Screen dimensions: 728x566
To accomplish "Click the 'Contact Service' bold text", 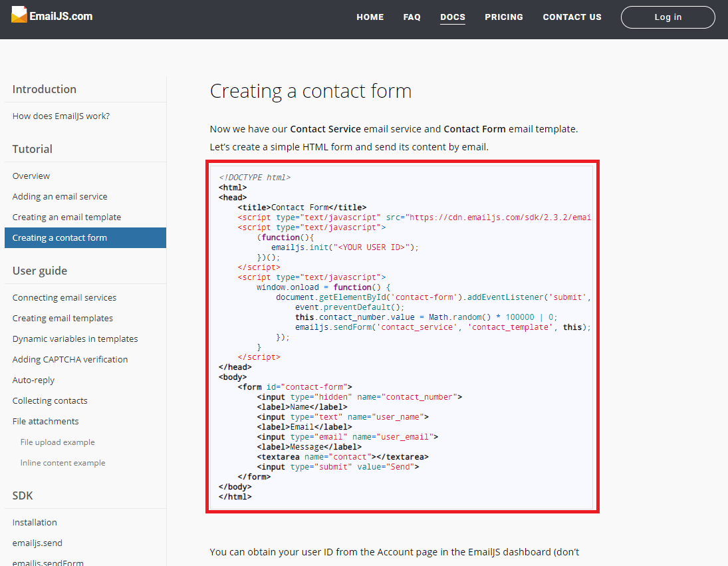I will click(326, 129).
